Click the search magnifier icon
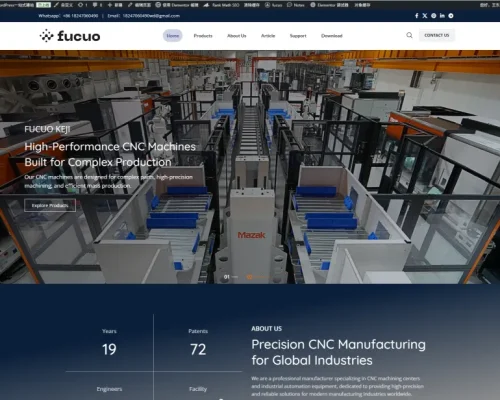 pyautogui.click(x=409, y=35)
